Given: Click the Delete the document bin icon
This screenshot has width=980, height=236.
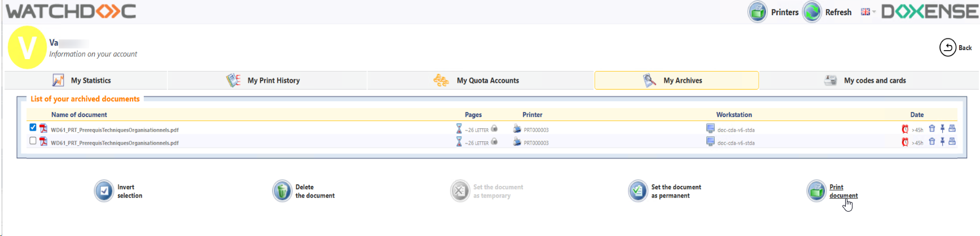Looking at the screenshot, I should (282, 192).
